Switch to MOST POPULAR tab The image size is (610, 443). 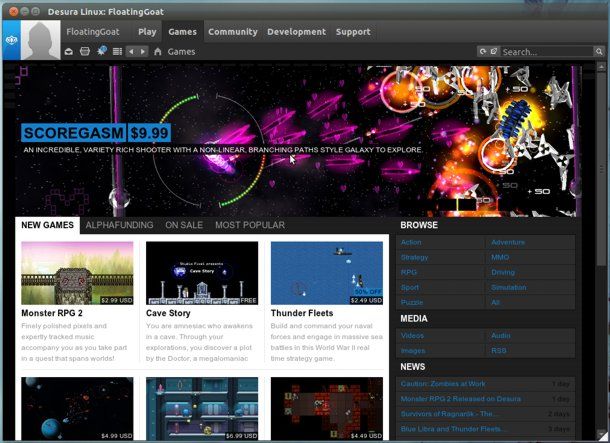[249, 225]
